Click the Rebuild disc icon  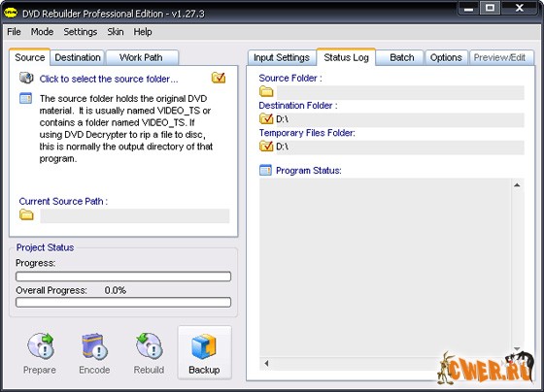tap(149, 345)
